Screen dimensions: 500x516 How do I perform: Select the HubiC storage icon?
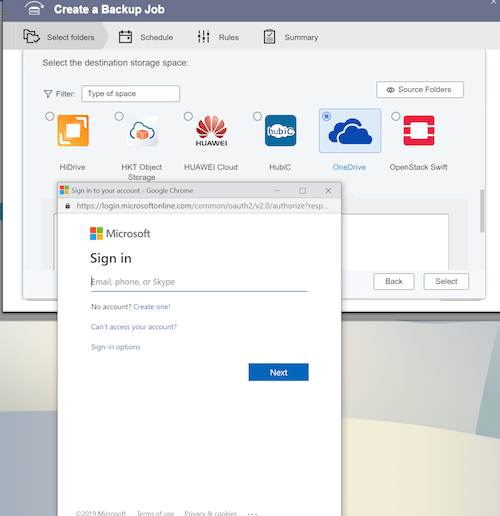(280, 130)
